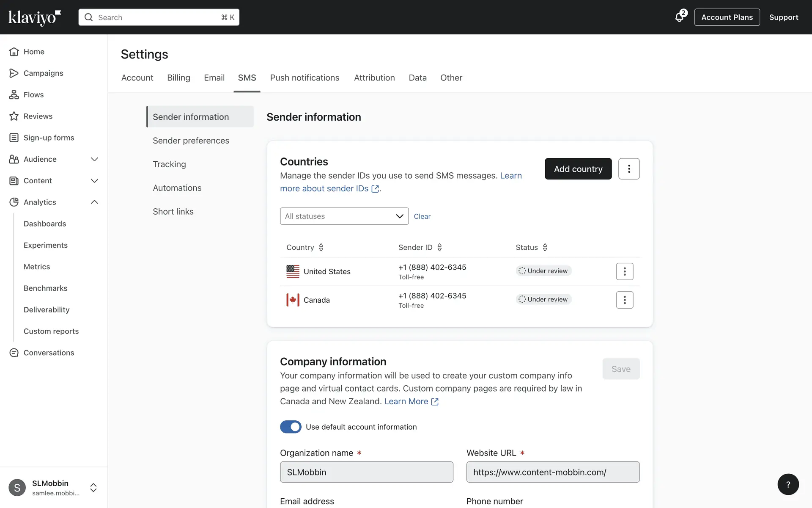Click the Klaviyo logo
The height and width of the screenshot is (508, 812).
pos(35,17)
